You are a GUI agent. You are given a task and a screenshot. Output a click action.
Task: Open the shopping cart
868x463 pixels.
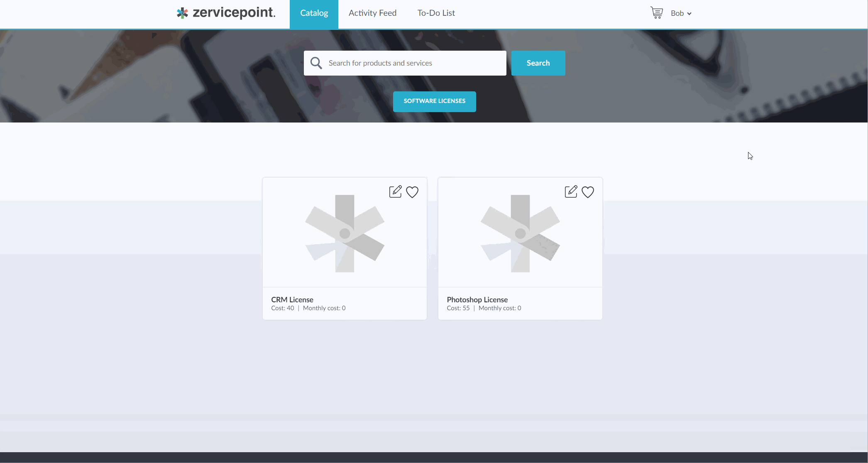(656, 13)
